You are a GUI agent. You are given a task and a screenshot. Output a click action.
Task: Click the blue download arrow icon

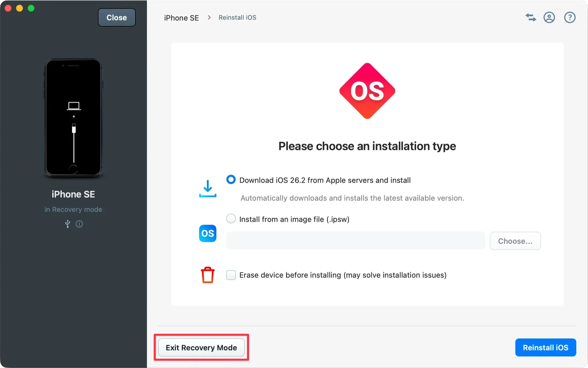pyautogui.click(x=207, y=188)
